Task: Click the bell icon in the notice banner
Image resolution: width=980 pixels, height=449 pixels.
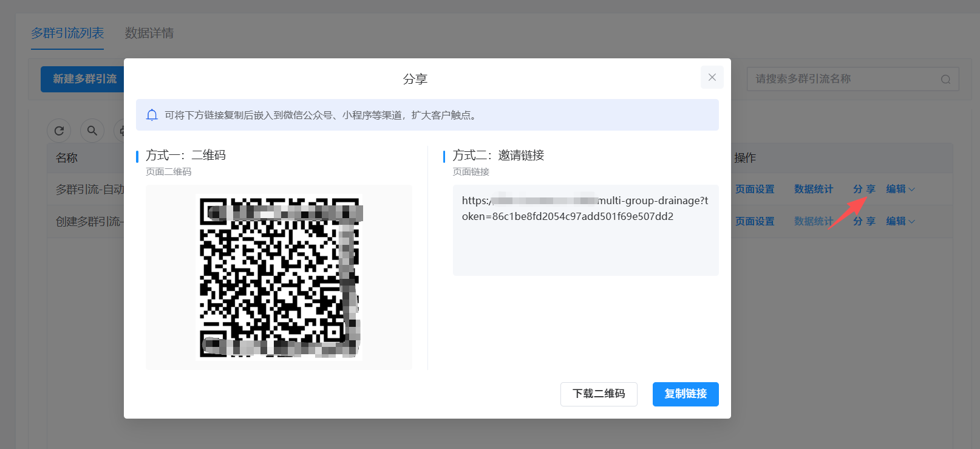Action: [x=152, y=115]
